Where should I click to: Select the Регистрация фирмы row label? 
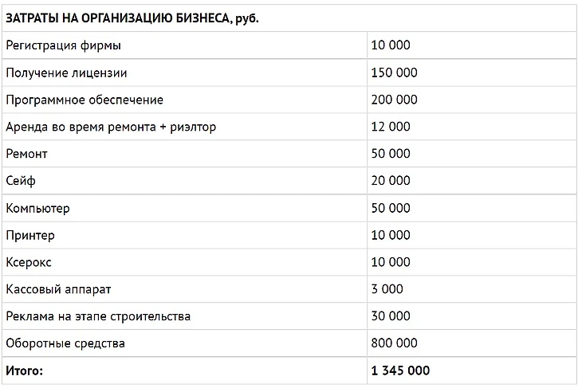coord(64,45)
